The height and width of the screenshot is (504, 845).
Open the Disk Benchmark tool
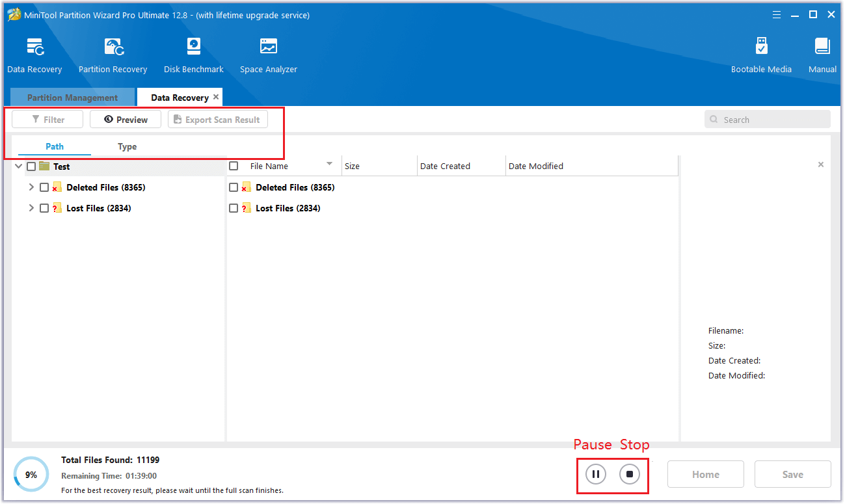pyautogui.click(x=193, y=48)
